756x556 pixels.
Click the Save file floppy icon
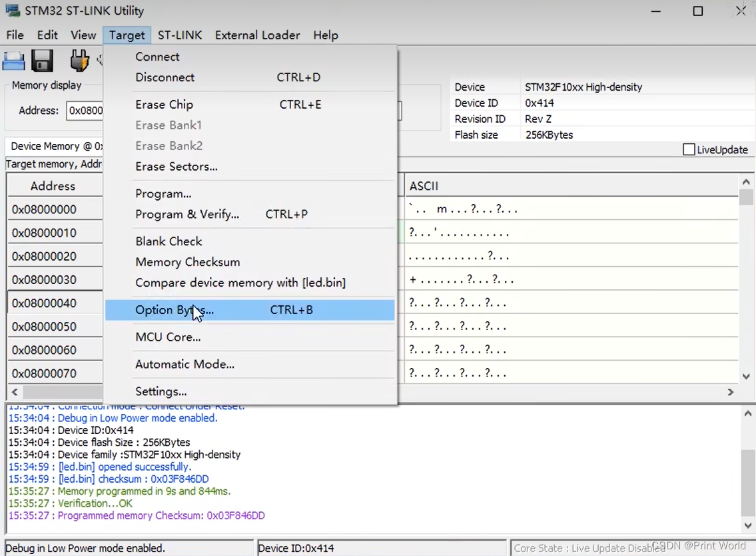(42, 61)
